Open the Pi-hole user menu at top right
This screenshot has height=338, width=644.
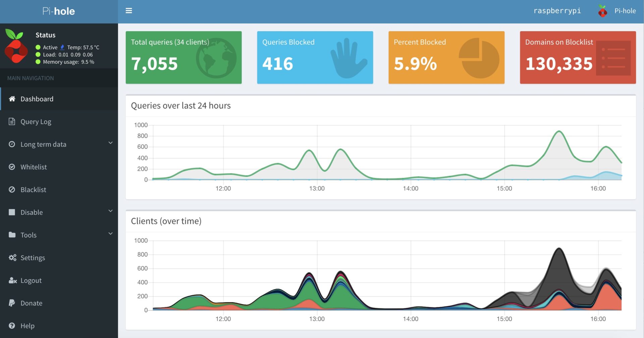click(617, 11)
